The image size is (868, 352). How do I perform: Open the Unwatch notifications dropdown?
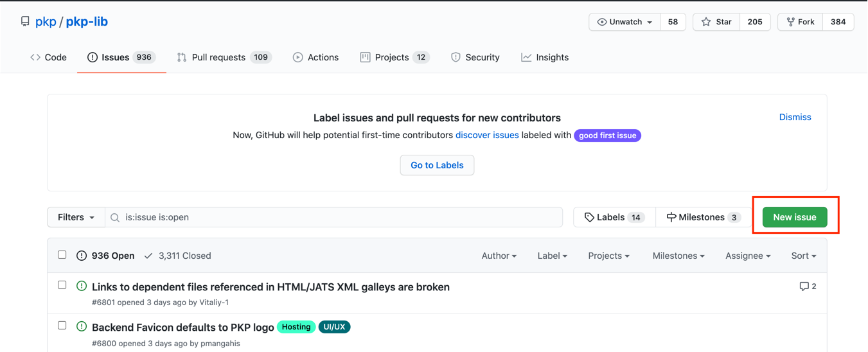(x=624, y=22)
